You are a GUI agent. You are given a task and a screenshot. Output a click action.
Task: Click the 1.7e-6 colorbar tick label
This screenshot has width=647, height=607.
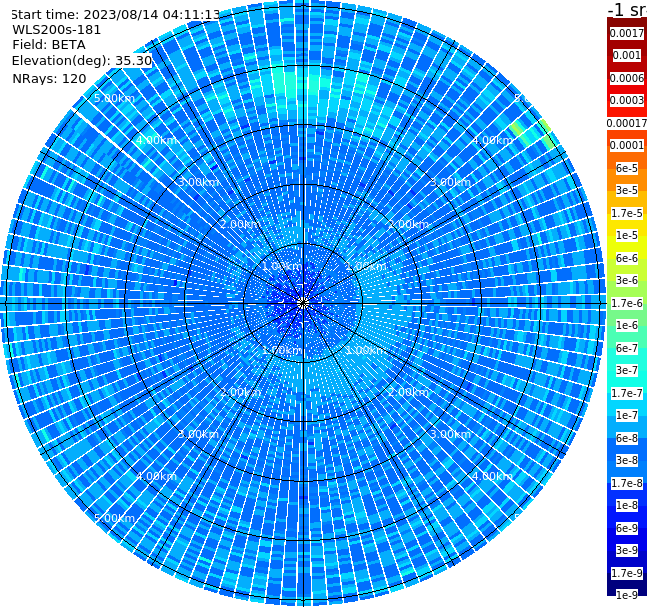point(626,303)
